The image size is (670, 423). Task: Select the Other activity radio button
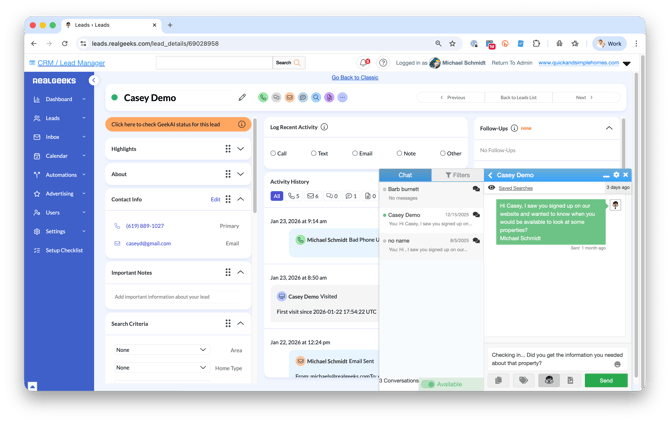(x=443, y=153)
